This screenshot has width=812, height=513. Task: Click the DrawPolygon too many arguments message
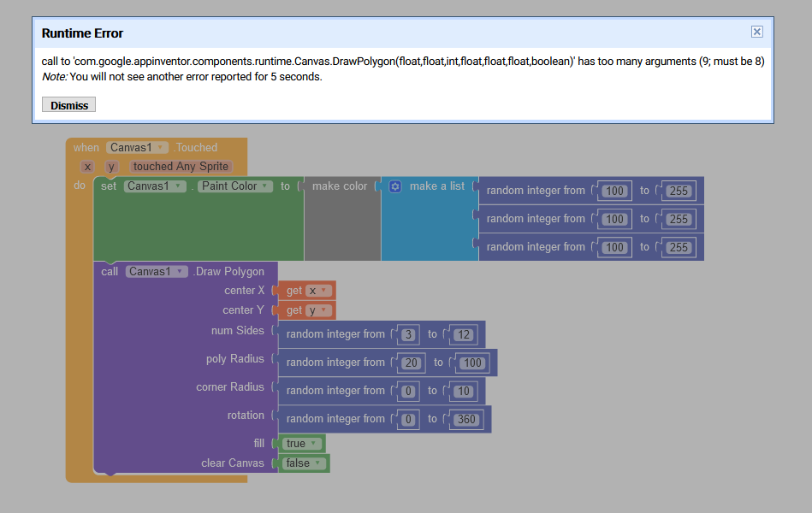(x=403, y=62)
